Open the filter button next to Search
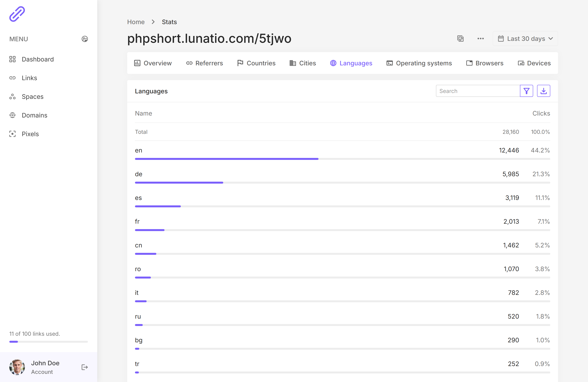The image size is (588, 382). click(x=526, y=91)
